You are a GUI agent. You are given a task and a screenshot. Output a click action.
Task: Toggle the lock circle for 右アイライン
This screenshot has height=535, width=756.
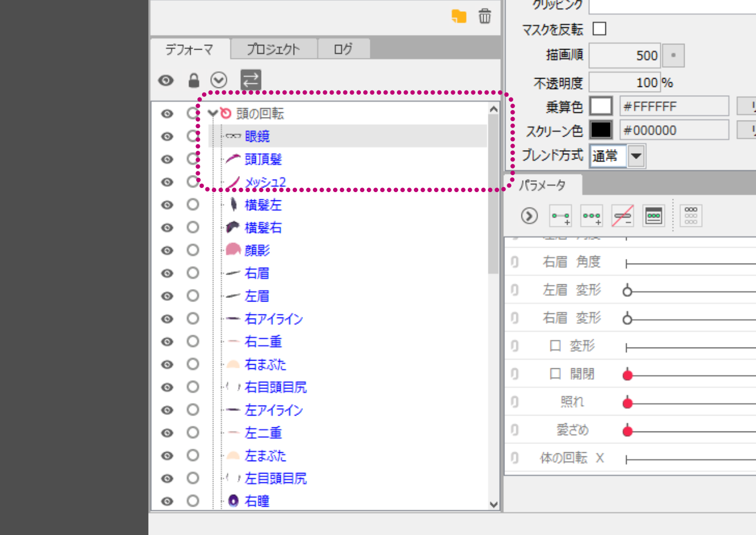(193, 319)
